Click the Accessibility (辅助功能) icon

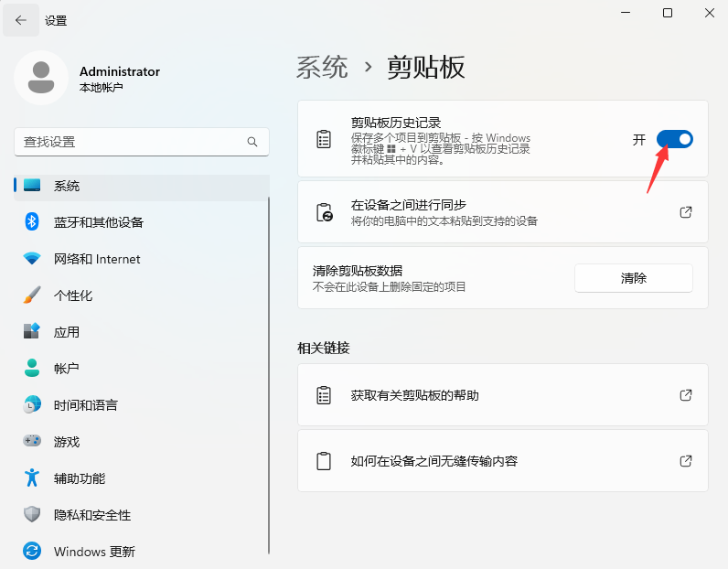(32, 478)
